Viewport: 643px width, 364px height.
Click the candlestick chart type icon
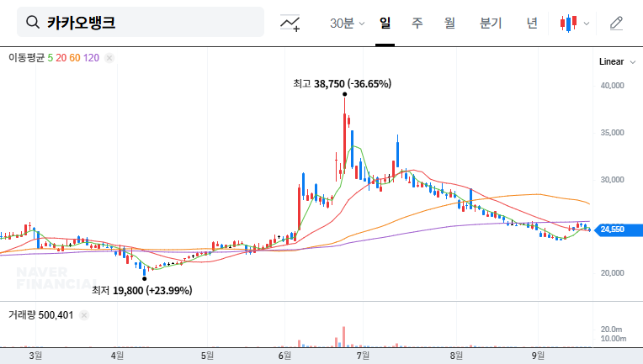click(x=568, y=23)
